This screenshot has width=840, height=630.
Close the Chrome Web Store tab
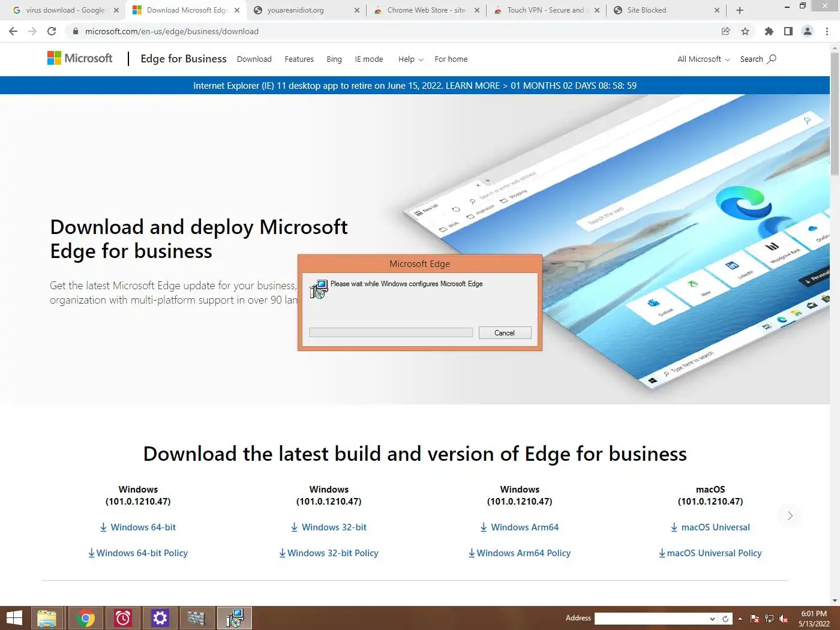[x=477, y=10]
